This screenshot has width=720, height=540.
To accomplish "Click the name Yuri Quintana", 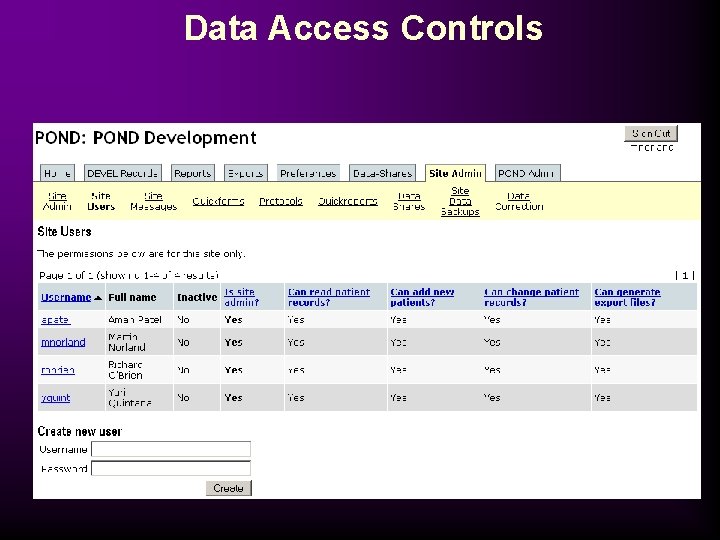I will coord(130,398).
